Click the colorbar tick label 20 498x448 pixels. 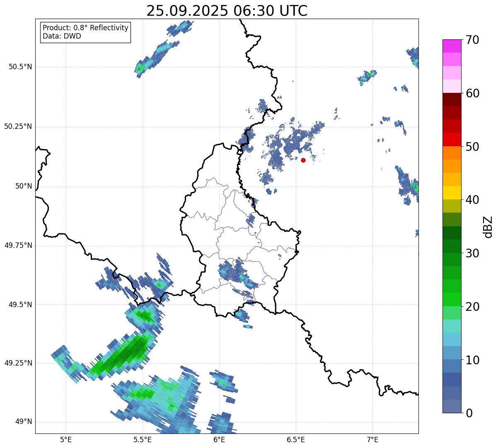click(x=473, y=307)
